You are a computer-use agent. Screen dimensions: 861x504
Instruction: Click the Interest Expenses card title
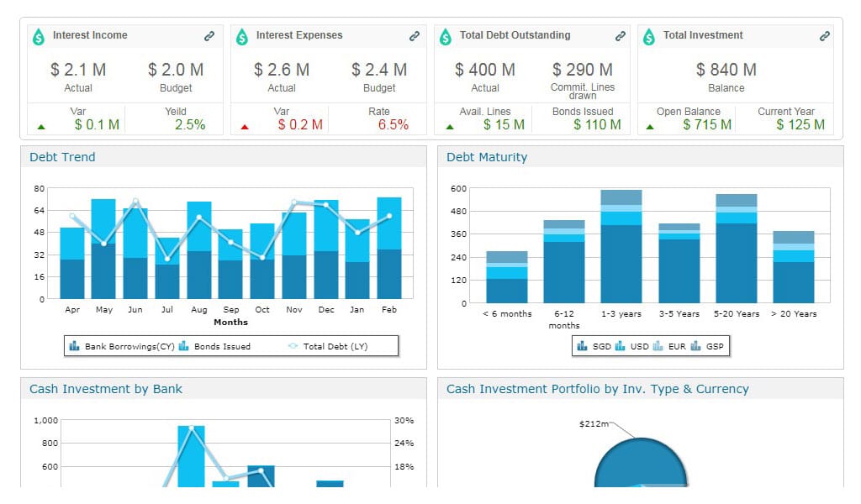click(299, 35)
